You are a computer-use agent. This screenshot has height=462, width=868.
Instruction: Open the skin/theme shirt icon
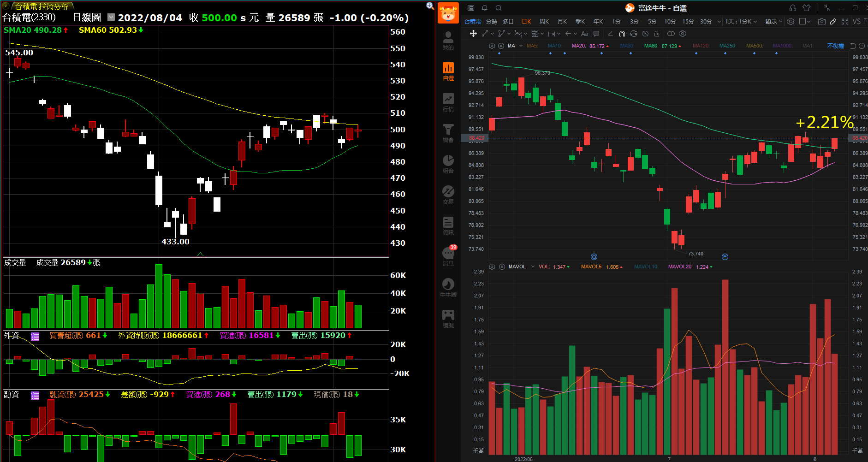[806, 8]
